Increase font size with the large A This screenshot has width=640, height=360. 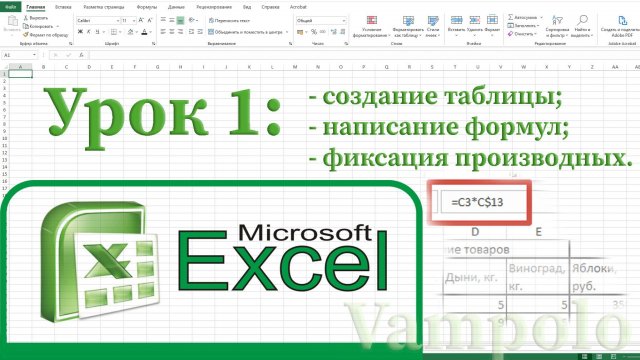(x=141, y=20)
